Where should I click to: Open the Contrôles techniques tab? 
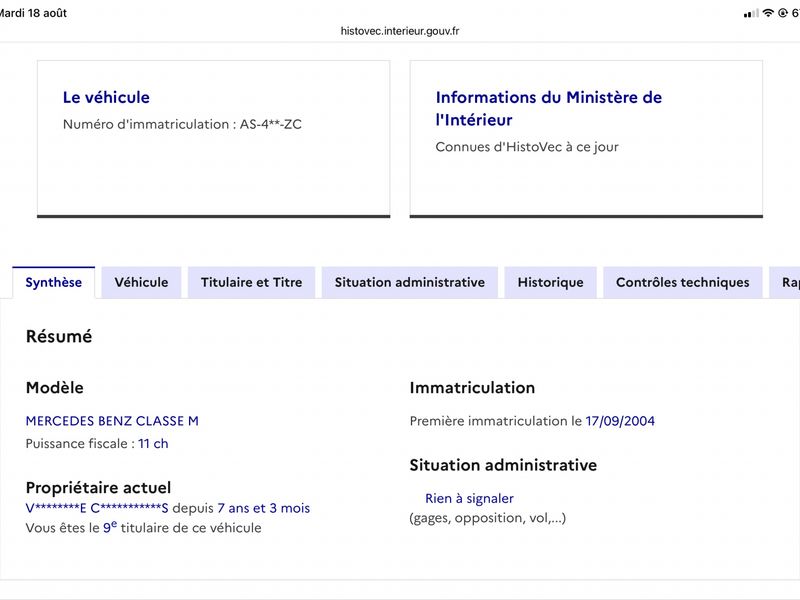[683, 282]
